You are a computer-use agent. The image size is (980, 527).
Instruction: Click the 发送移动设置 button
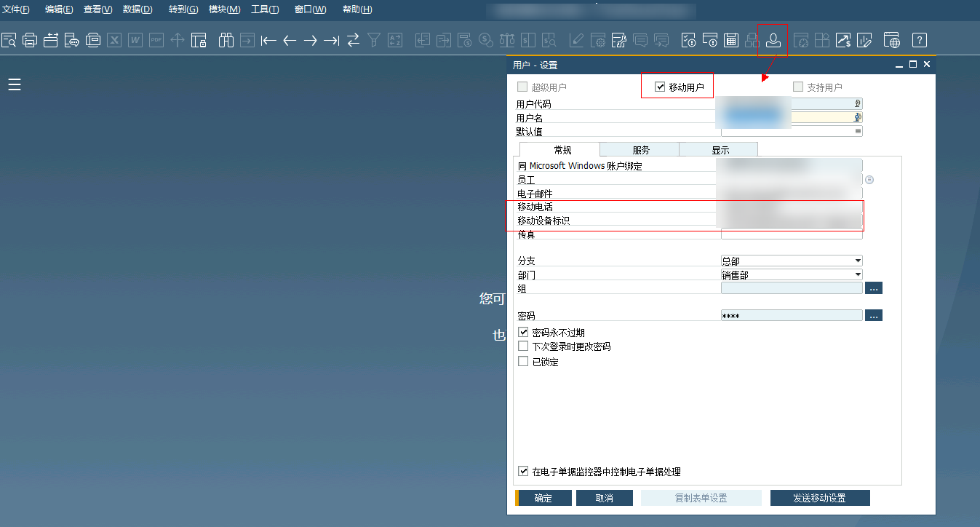click(x=820, y=498)
